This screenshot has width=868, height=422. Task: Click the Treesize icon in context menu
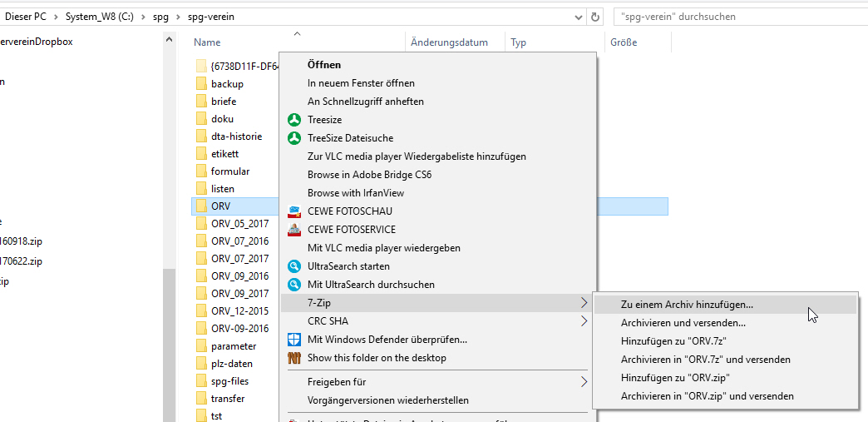coord(293,120)
